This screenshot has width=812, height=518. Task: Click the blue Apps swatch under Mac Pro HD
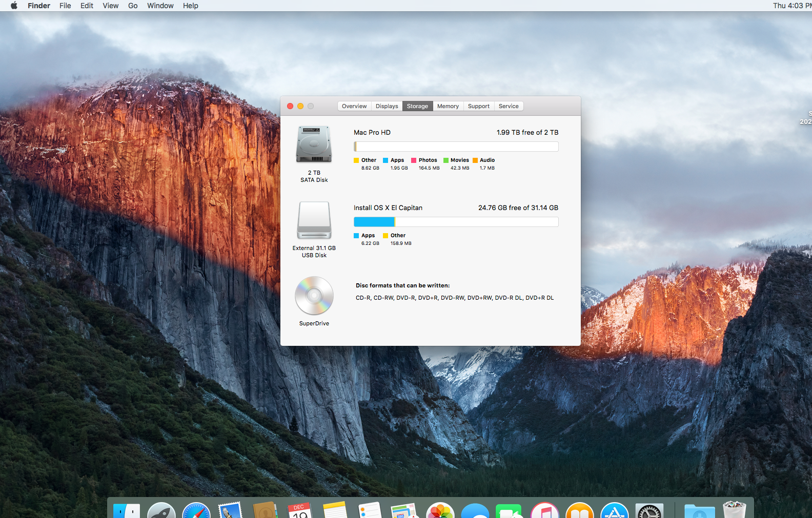tap(385, 160)
